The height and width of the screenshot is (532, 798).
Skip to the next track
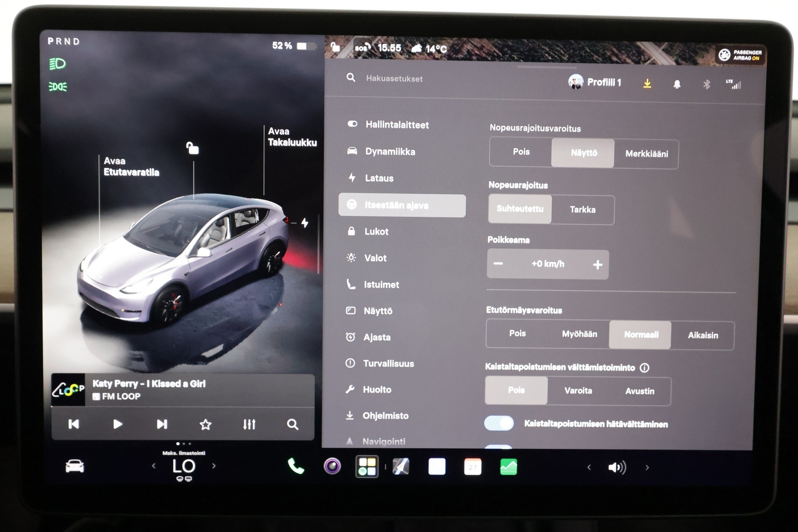162,424
